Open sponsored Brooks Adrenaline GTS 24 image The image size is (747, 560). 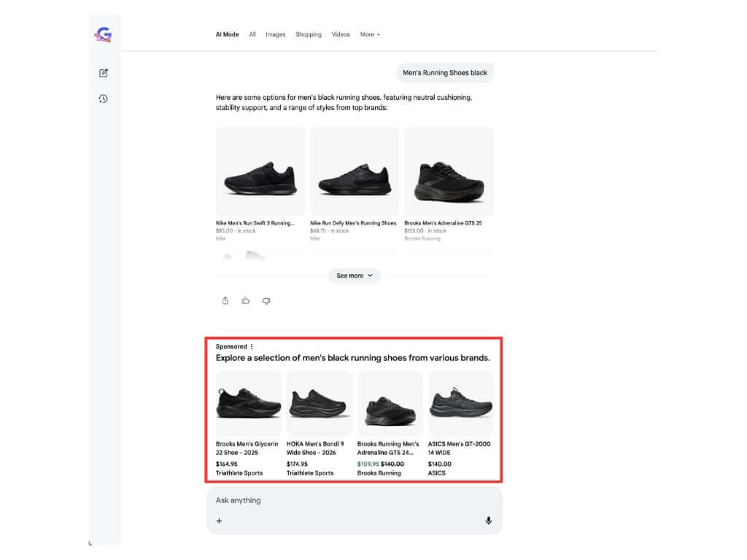390,403
